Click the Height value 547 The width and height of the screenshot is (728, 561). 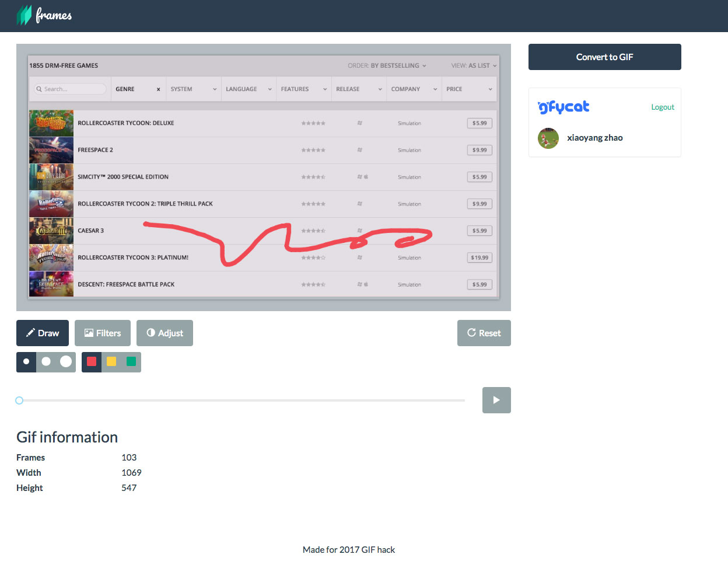pyautogui.click(x=129, y=488)
